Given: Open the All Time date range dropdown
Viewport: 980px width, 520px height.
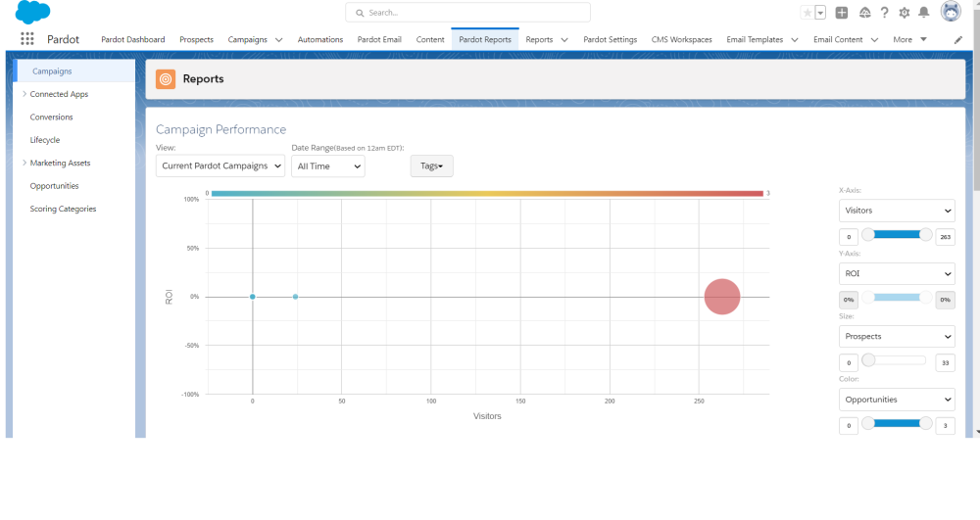Looking at the screenshot, I should [x=328, y=166].
